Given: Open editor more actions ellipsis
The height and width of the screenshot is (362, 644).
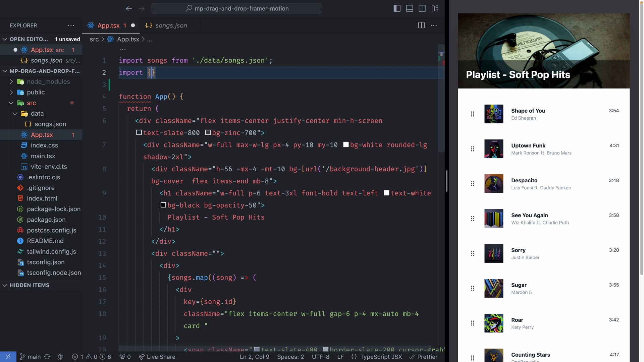Looking at the screenshot, I should click(434, 25).
